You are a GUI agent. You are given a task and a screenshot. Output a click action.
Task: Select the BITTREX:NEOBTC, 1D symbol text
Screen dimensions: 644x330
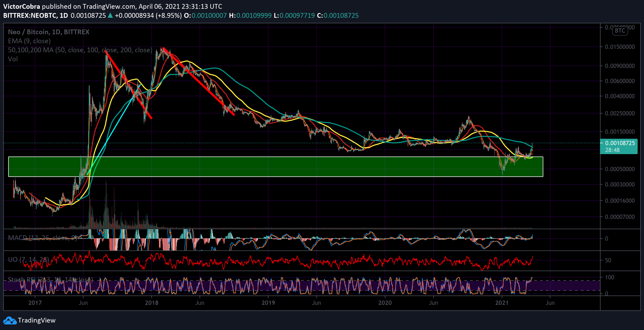[36, 15]
